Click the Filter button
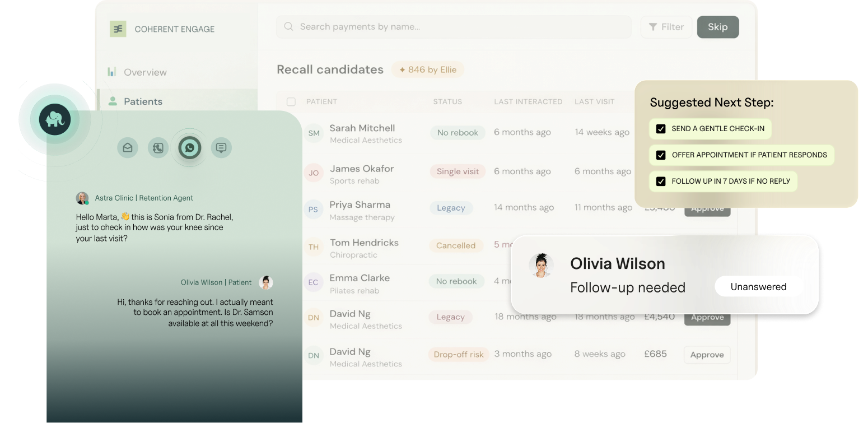868x423 pixels. click(666, 27)
